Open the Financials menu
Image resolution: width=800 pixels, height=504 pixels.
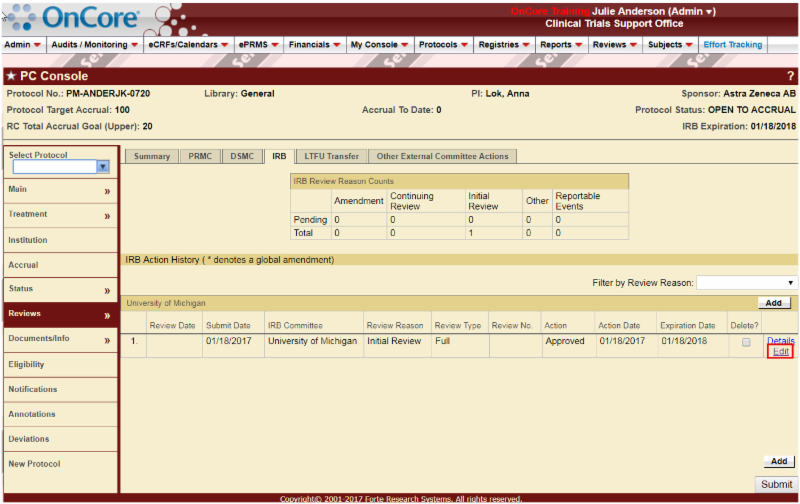coord(314,45)
